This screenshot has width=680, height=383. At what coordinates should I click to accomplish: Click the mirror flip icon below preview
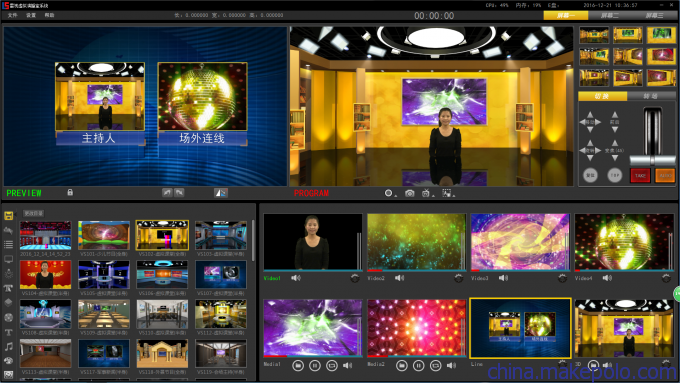221,193
